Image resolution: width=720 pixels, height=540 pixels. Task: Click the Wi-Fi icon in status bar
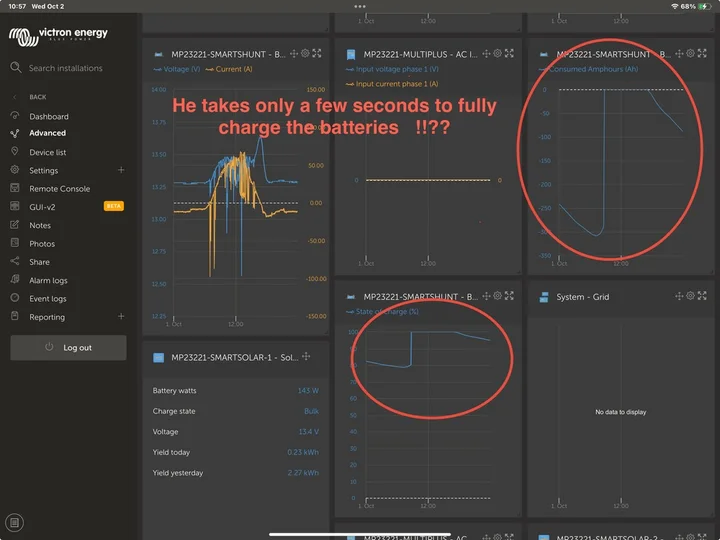(675, 6)
